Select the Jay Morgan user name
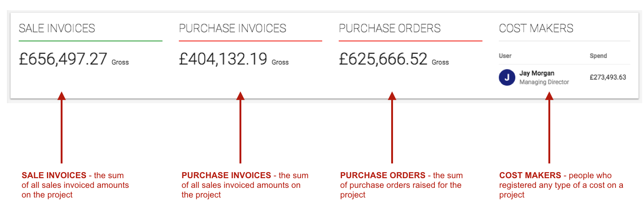This screenshot has height=221, width=644. click(x=537, y=73)
